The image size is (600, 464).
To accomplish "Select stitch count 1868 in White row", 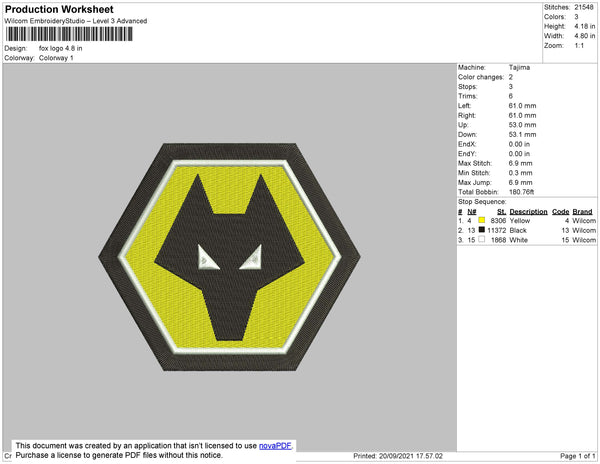I will pyautogui.click(x=498, y=240).
